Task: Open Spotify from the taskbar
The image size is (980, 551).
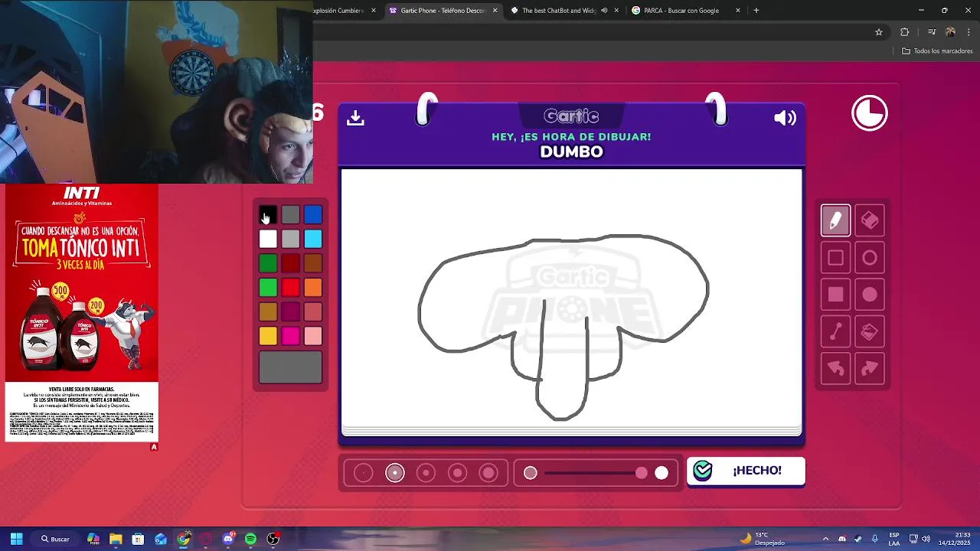Action: 250,539
